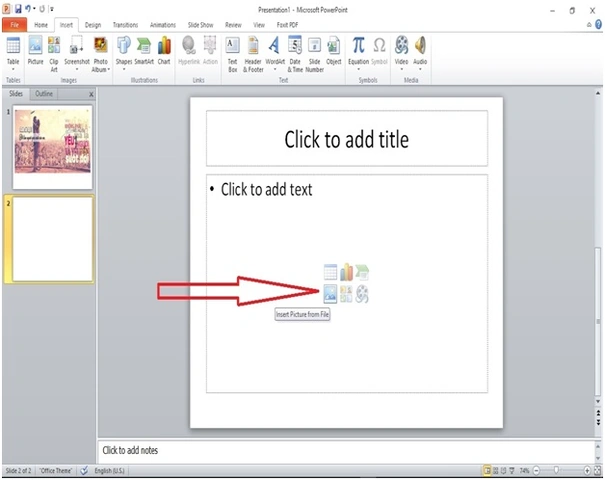Select the Chart button in Illustrations
605x480 pixels.
coord(164,50)
